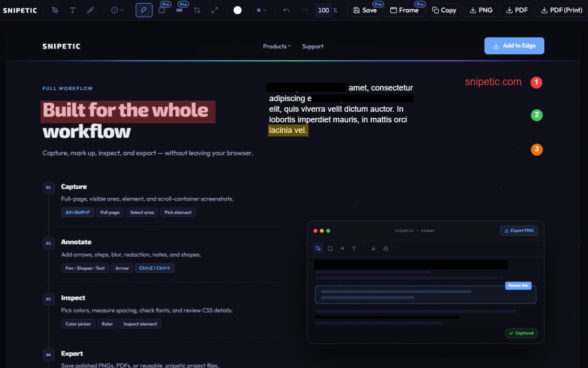Click the Full page chip under Capture
The width and height of the screenshot is (588, 368).
[110, 213]
